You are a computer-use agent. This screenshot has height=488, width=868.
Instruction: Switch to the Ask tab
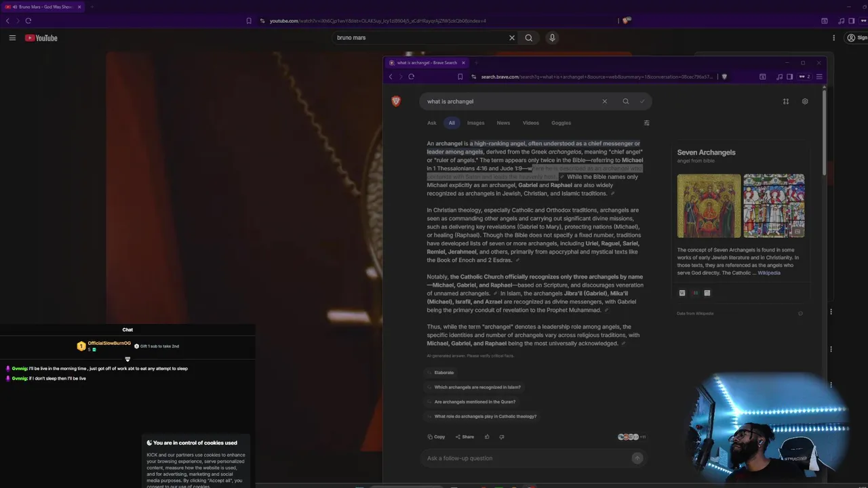click(x=431, y=123)
